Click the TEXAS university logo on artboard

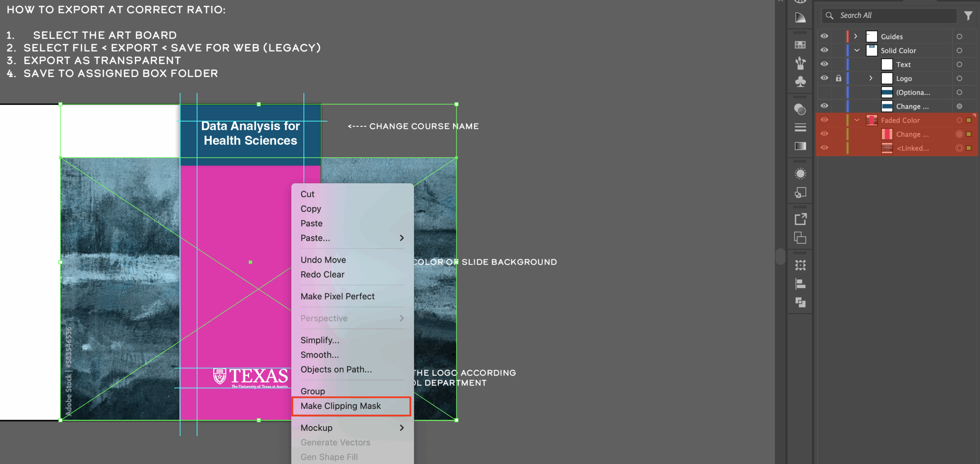click(251, 377)
